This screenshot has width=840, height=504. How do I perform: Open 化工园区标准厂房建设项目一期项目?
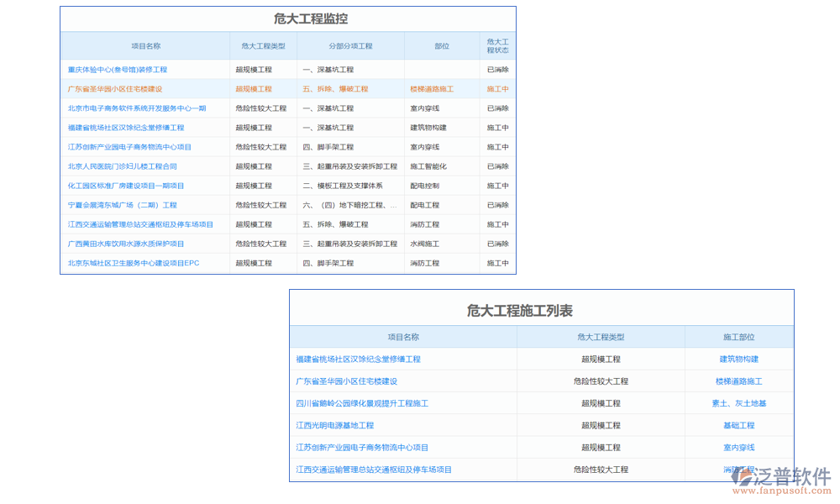point(126,185)
